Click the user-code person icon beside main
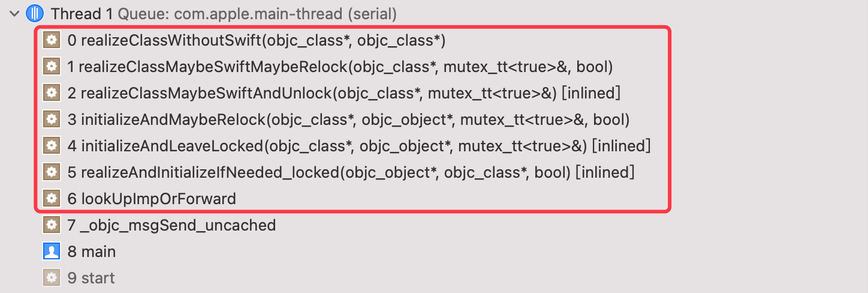Viewport: 868px width, 293px height. 52,252
